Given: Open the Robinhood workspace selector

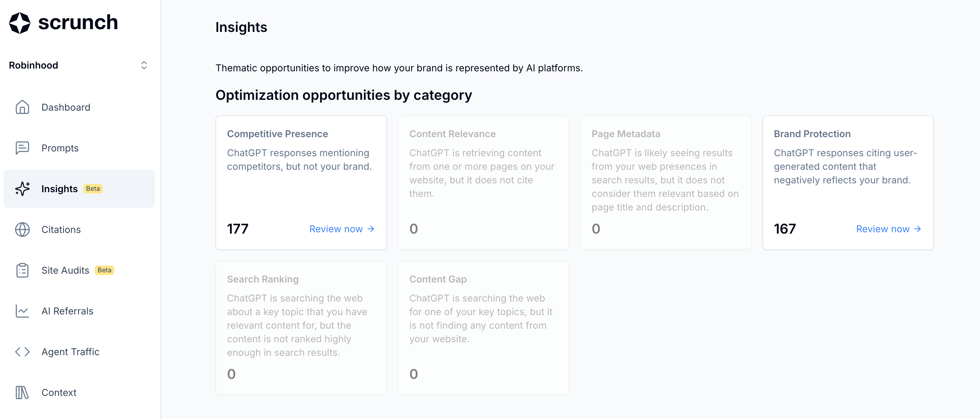Looking at the screenshot, I should (x=34, y=66).
